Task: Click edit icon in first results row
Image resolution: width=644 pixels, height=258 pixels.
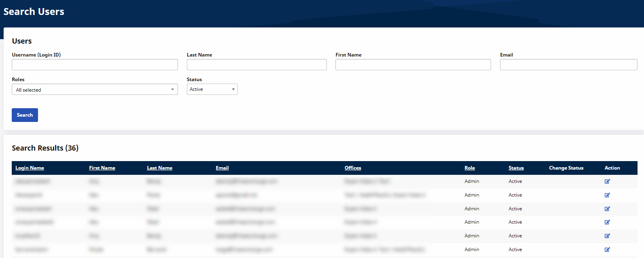Action: [607, 181]
